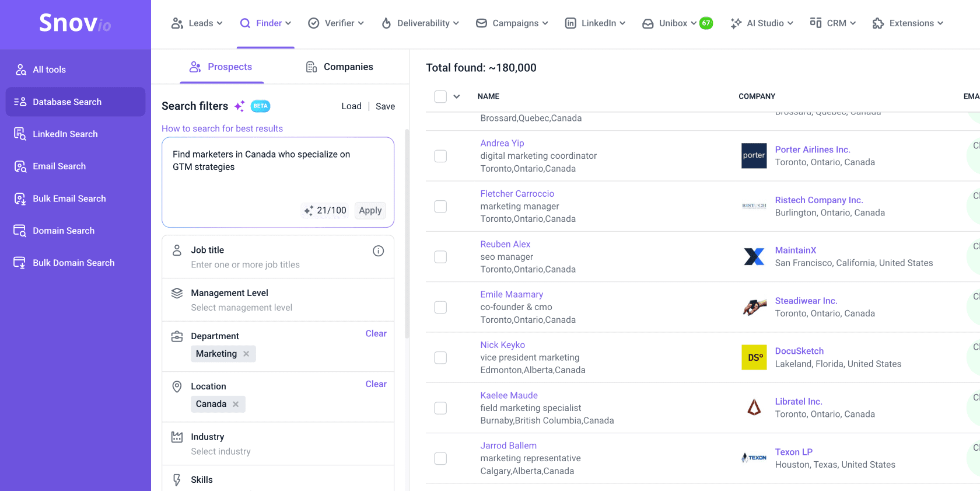Viewport: 980px width, 491px height.
Task: Expand the Verifier menu
Action: click(336, 23)
